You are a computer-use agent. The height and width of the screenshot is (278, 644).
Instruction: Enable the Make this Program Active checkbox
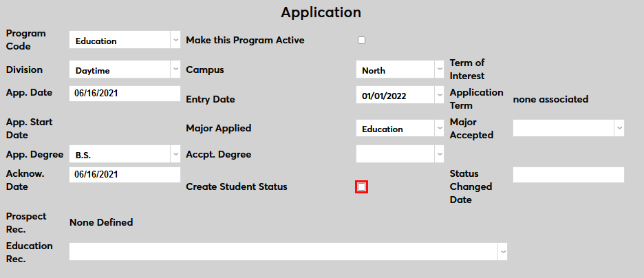click(361, 40)
